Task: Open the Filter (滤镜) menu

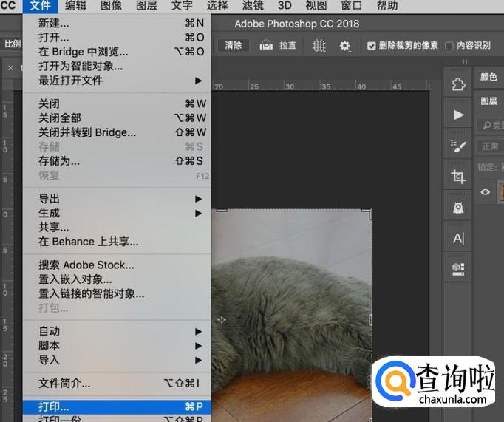Action: coord(253,6)
